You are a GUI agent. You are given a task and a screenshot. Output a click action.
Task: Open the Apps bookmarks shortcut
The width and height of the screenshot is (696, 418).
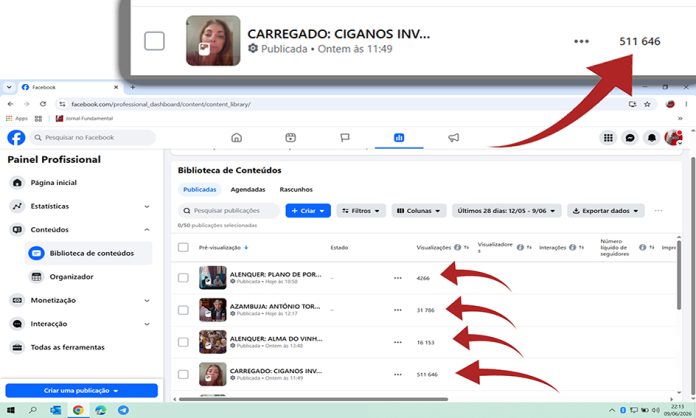coord(17,118)
